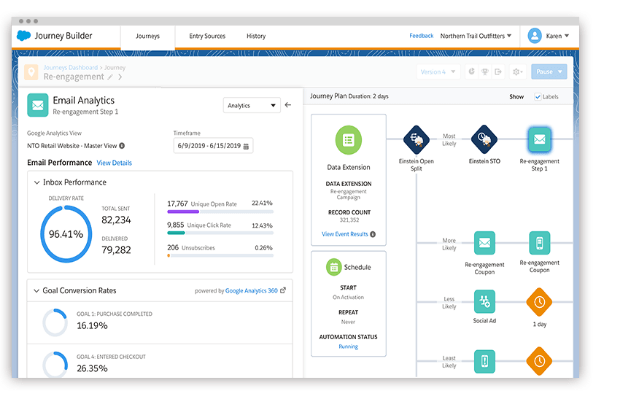Click the Data Extension green icon
The height and width of the screenshot is (402, 620).
(348, 140)
